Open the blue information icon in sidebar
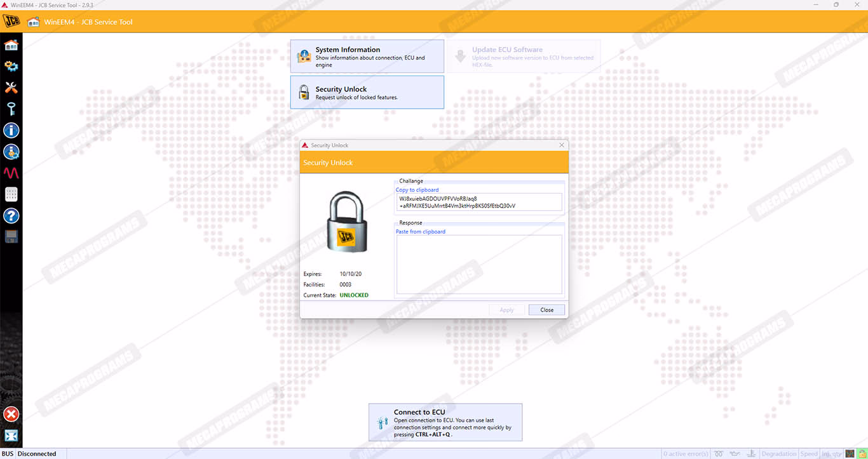Viewport: 868px width, 459px height. click(11, 131)
